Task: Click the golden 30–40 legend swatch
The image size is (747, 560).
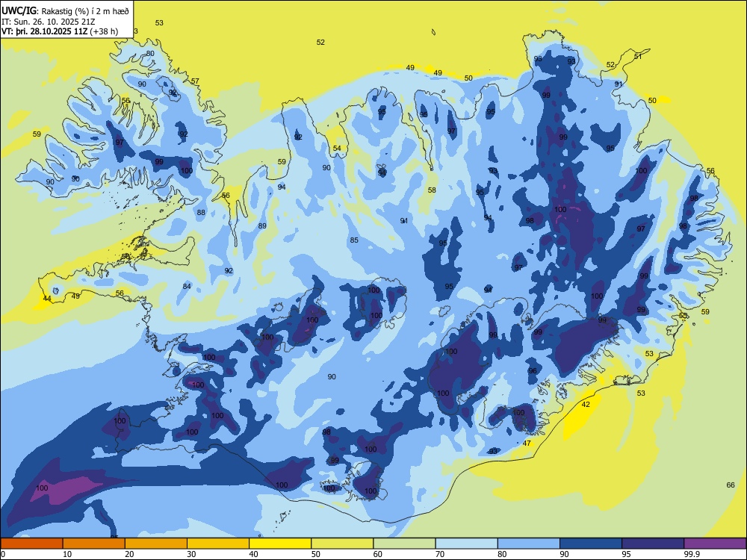Action: coord(218,544)
